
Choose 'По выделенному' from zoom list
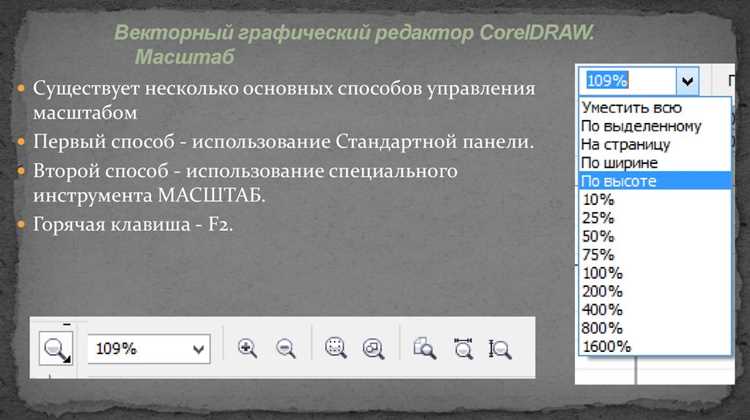tap(655, 126)
